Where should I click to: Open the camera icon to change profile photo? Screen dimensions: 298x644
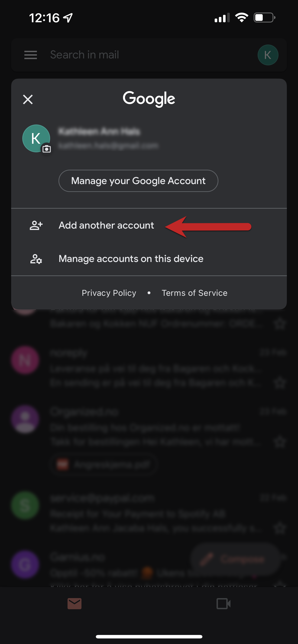pos(47,149)
